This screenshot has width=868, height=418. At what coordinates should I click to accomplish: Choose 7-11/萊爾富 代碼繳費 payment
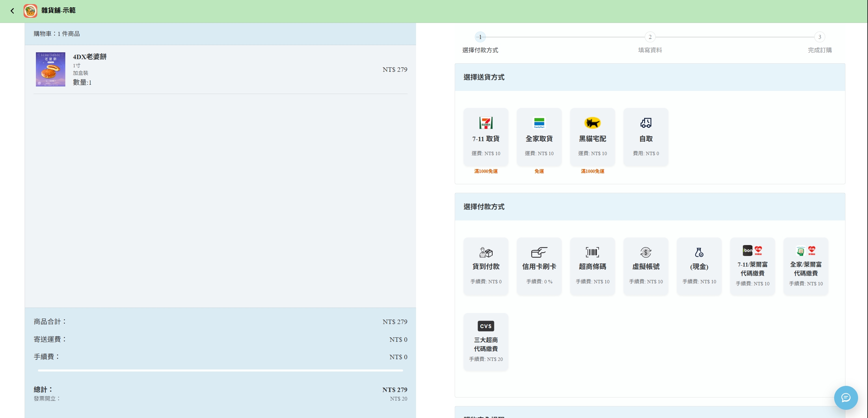[752, 266]
